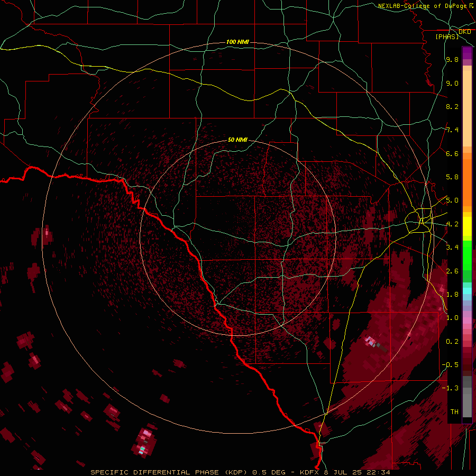476x476 pixels.
Task: Click the 9.8 value on the scale
Action: coord(452,59)
